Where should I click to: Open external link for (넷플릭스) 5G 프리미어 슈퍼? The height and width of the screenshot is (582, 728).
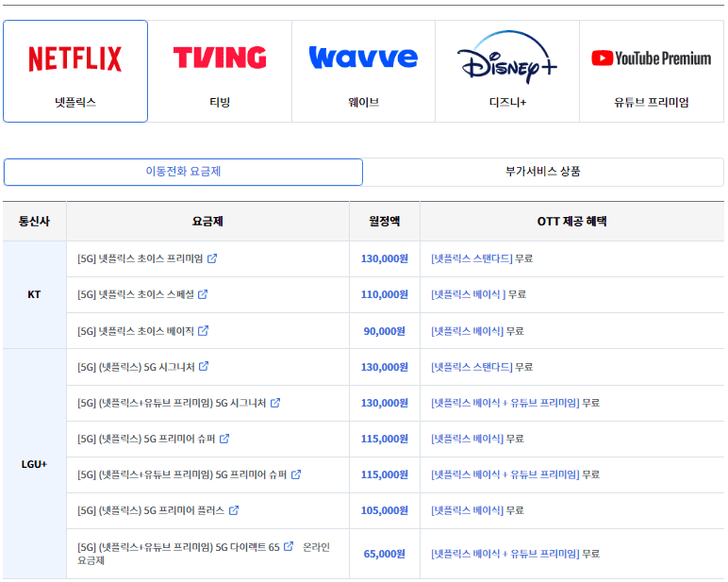(224, 439)
